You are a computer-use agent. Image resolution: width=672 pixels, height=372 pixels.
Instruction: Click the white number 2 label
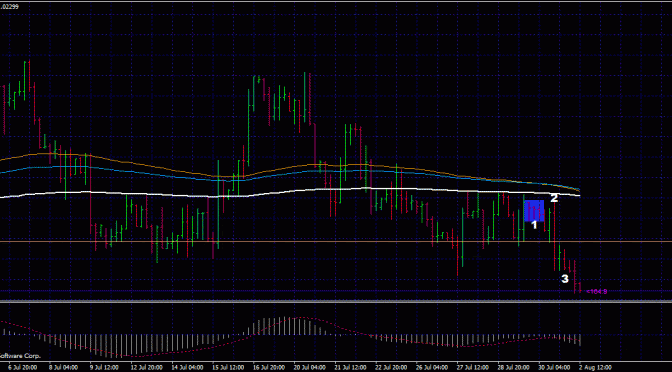coord(554,198)
